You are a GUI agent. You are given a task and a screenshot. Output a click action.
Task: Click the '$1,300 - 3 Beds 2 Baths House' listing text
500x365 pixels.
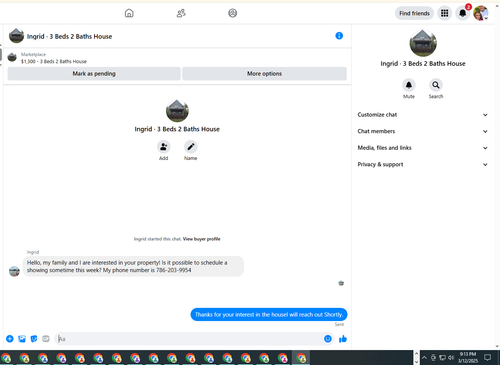click(54, 62)
